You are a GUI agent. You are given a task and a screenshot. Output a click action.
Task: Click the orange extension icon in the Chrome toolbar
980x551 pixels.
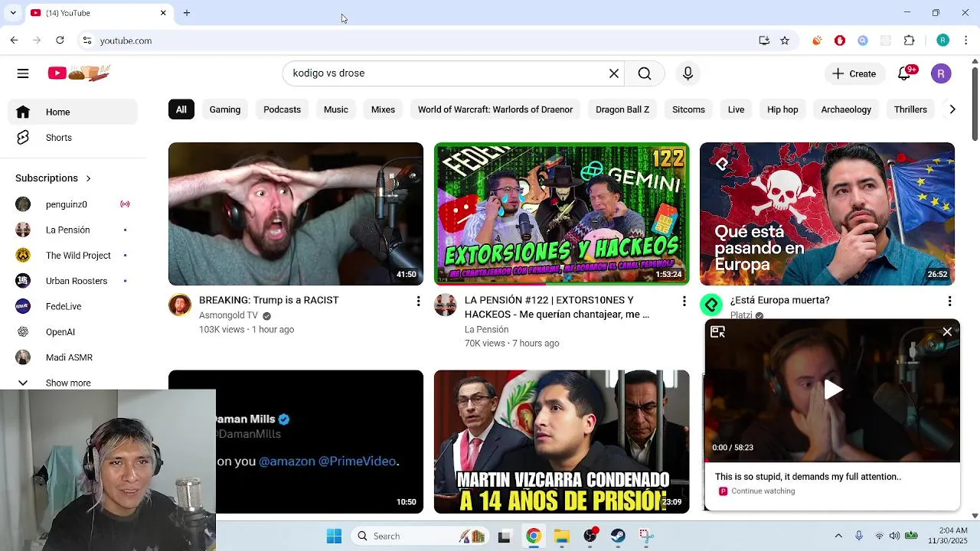click(x=817, y=41)
